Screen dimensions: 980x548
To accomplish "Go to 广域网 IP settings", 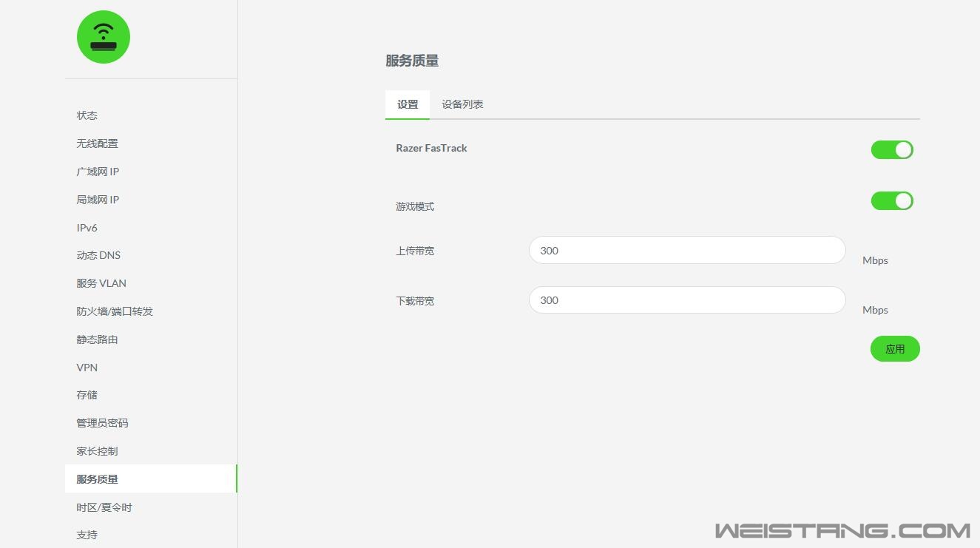I will (x=98, y=172).
